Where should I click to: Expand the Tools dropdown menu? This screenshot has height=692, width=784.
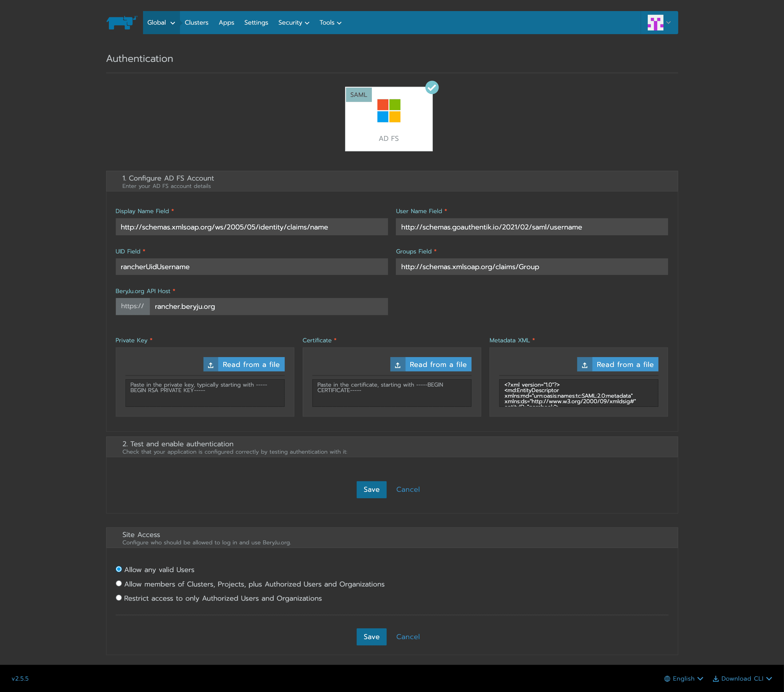click(330, 23)
